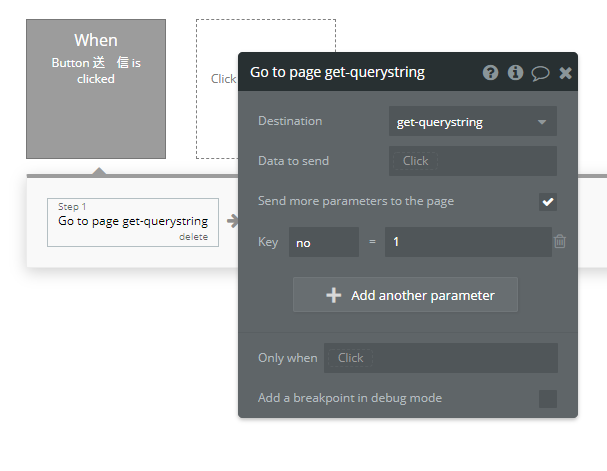Image resolution: width=607 pixels, height=471 pixels.
Task: Close the Go to page dialog
Action: 565,73
